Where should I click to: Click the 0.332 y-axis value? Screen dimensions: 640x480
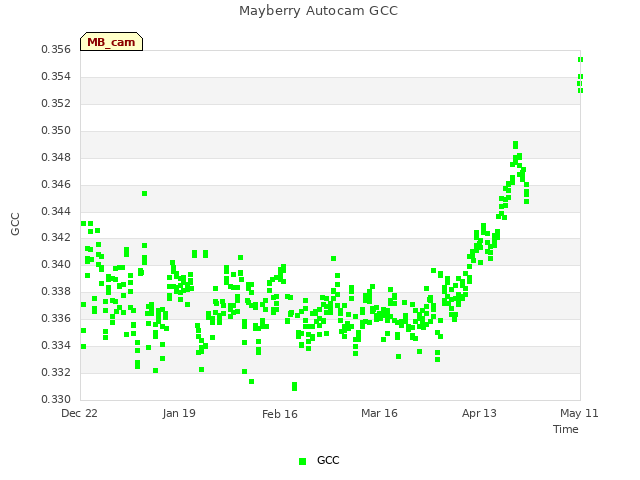pos(56,372)
